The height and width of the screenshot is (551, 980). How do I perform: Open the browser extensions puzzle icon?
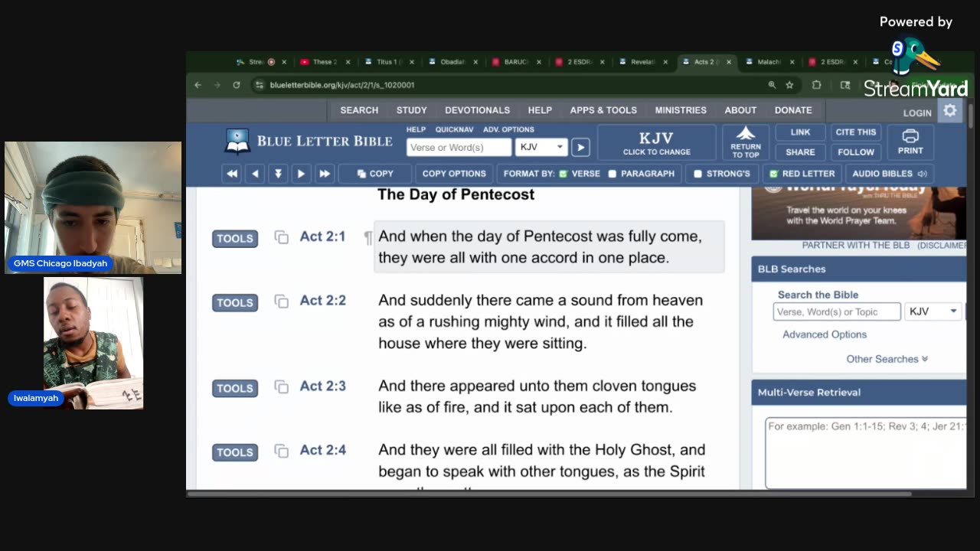click(816, 85)
